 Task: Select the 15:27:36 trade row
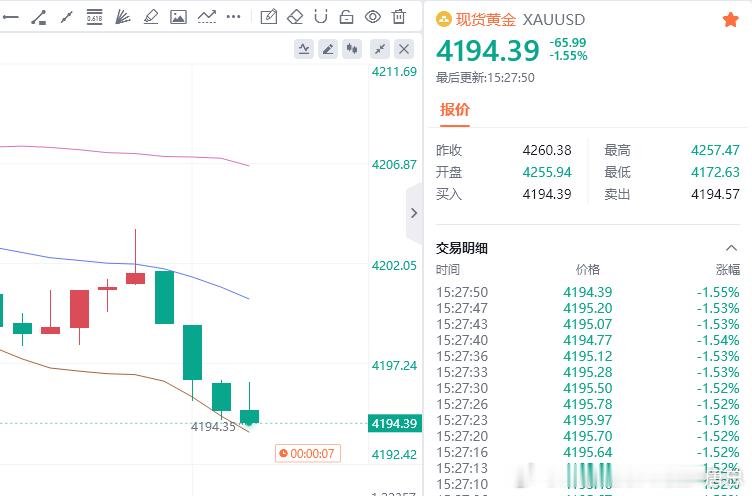coord(588,356)
